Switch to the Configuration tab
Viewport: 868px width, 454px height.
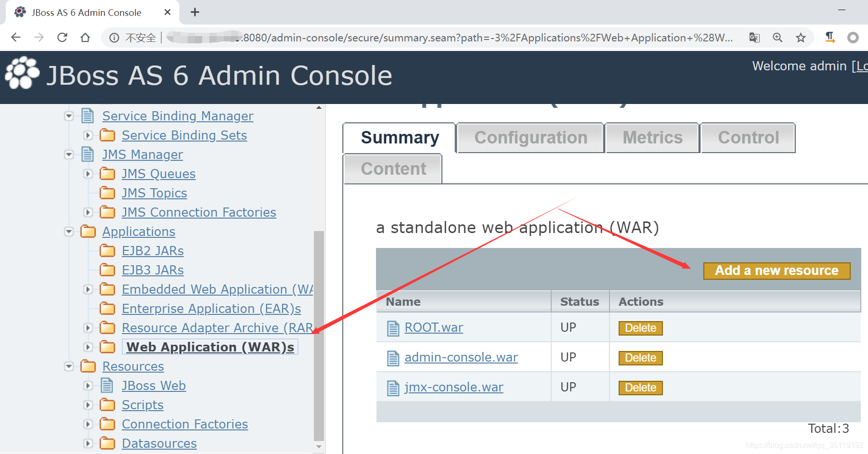531,138
